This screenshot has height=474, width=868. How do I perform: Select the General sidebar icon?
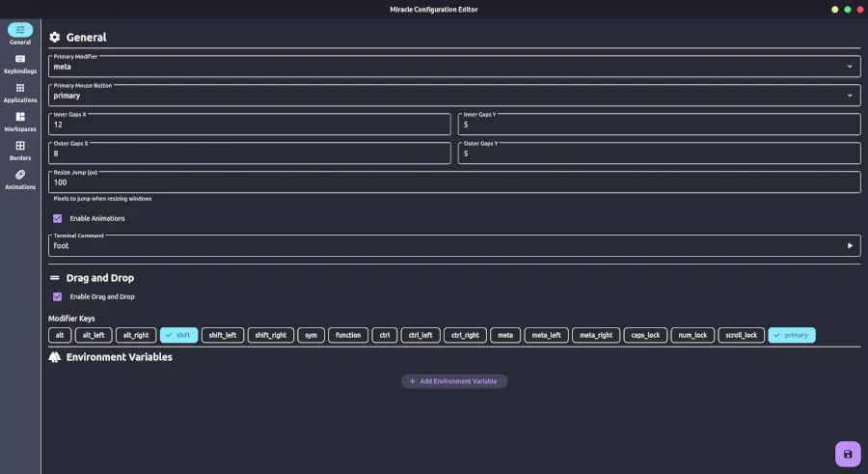tap(20, 34)
